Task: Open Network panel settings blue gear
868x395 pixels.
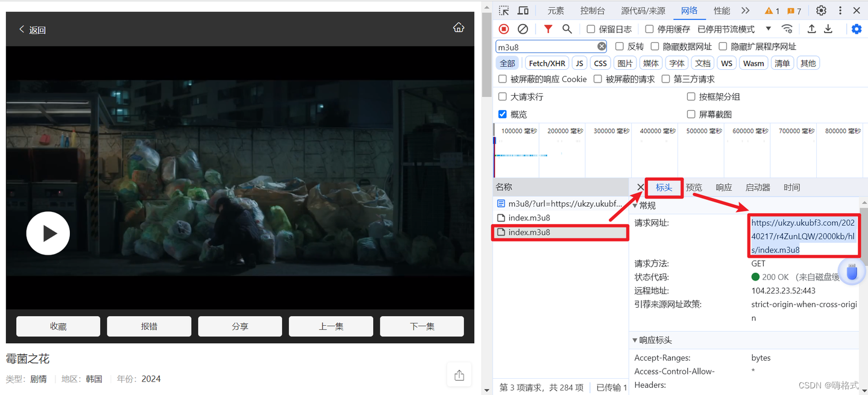Action: pos(857,29)
